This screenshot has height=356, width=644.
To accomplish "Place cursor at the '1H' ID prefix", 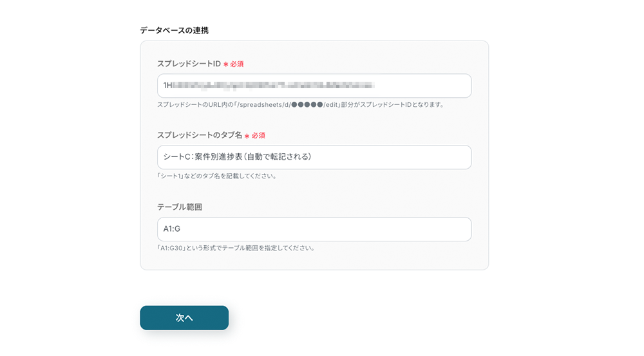I will [x=167, y=85].
